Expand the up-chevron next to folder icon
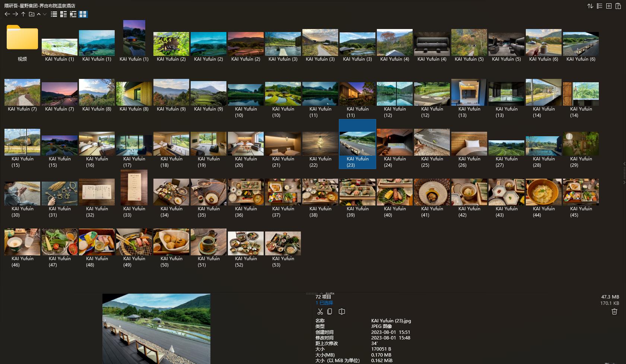 point(39,14)
